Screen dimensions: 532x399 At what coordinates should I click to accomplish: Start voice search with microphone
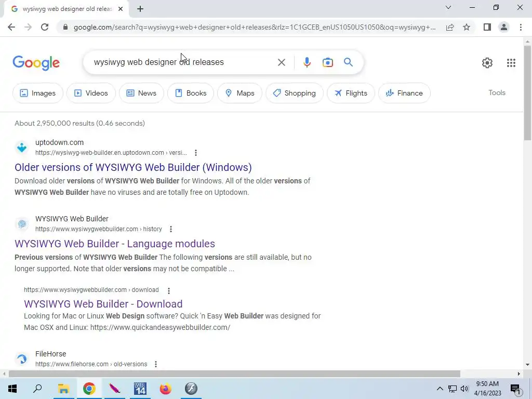tap(307, 62)
